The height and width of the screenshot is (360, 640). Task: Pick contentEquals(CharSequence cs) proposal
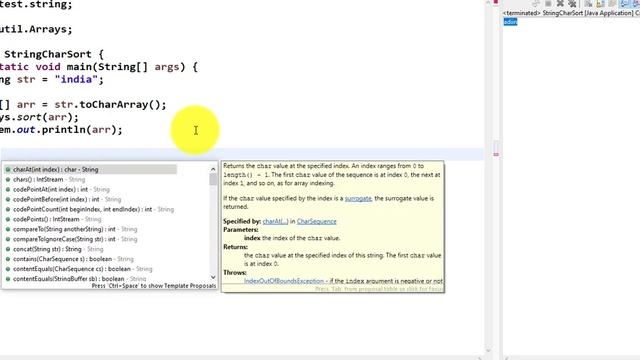[78, 269]
